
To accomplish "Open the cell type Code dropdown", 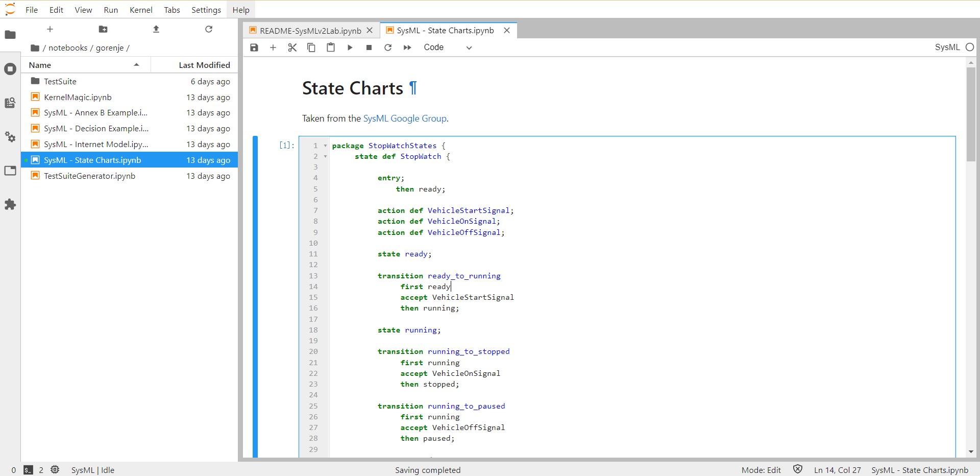I will pos(448,47).
